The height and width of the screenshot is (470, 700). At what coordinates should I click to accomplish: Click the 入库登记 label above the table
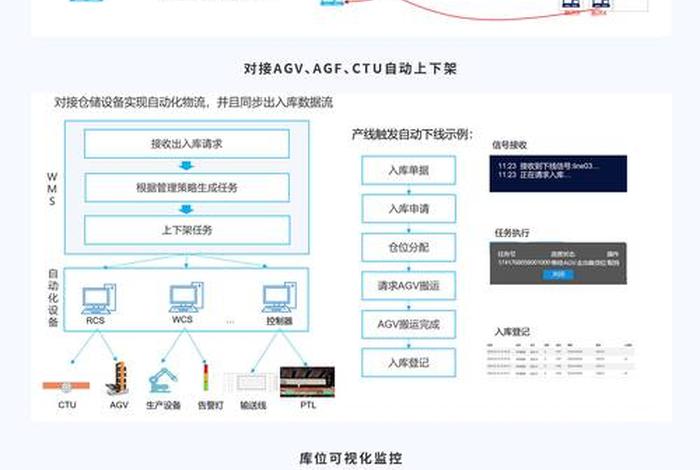click(x=512, y=332)
